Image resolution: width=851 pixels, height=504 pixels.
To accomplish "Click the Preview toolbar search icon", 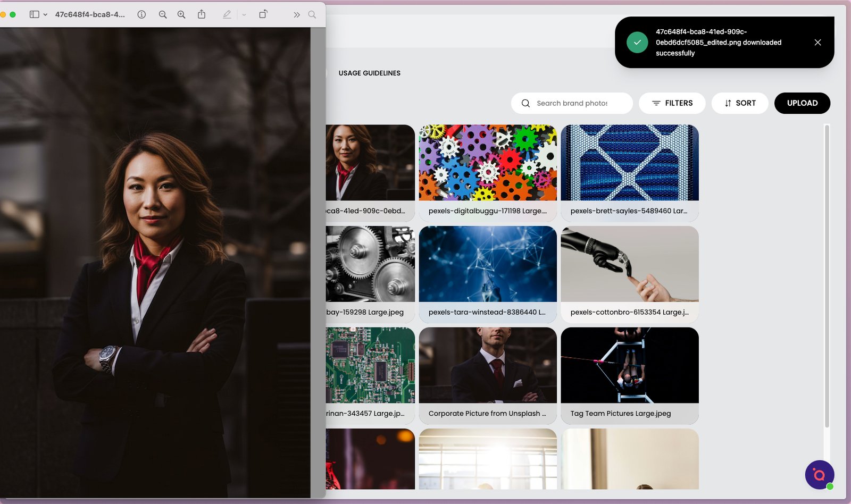I will 312,14.
